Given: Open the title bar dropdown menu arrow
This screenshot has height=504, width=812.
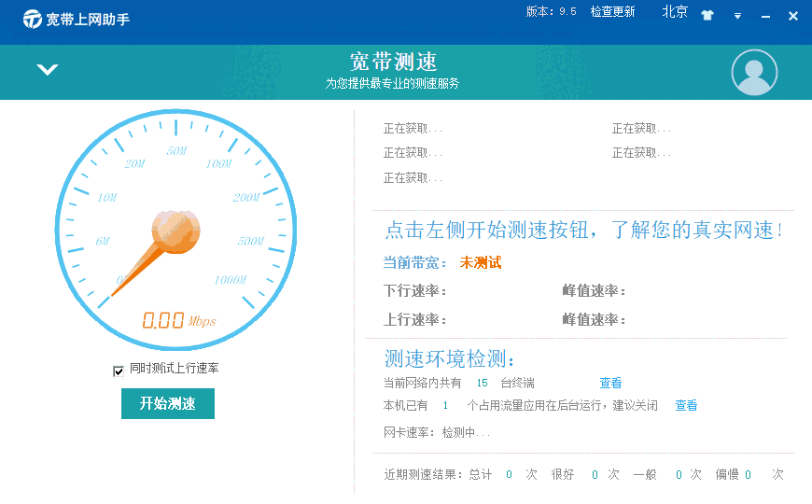Looking at the screenshot, I should pyautogui.click(x=737, y=16).
